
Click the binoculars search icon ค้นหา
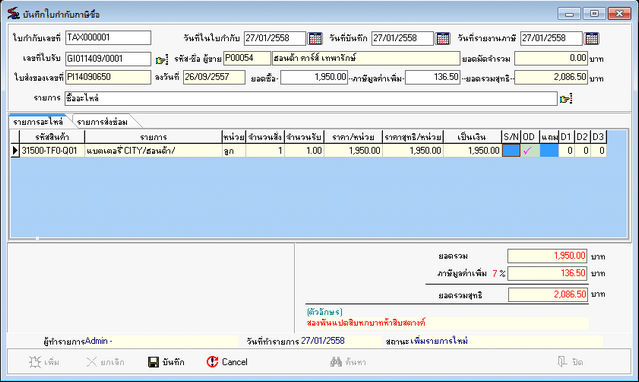tap(336, 362)
